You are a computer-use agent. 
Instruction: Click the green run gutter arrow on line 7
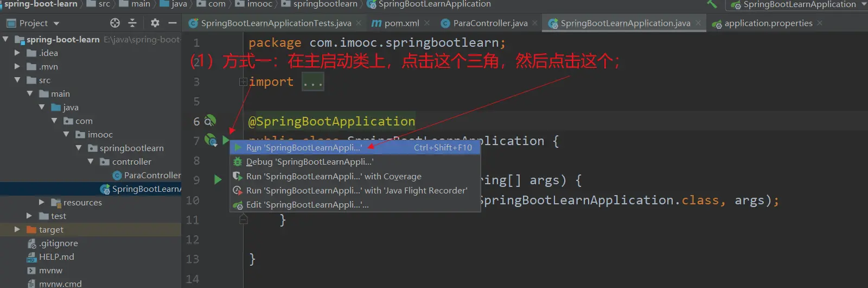click(226, 140)
